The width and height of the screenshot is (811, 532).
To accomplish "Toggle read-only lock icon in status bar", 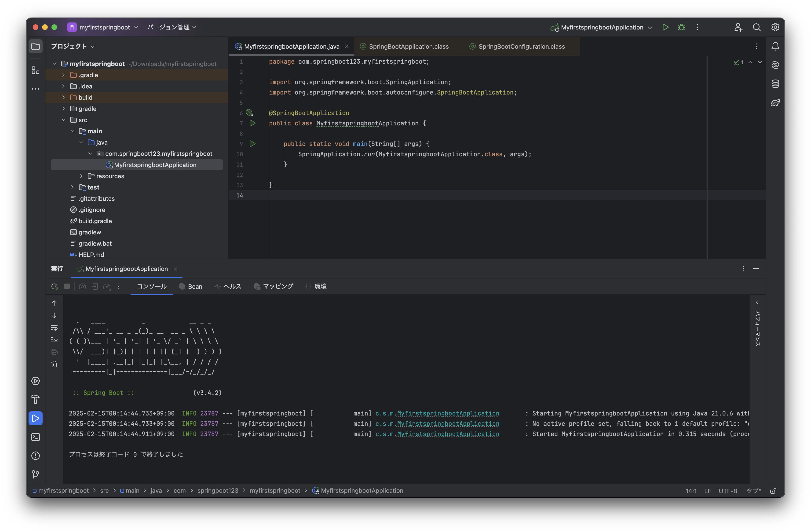I will (773, 491).
